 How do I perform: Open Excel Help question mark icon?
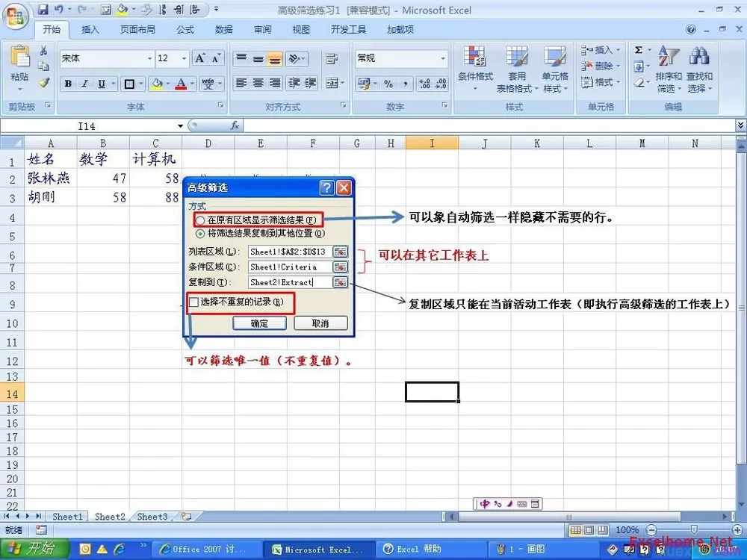coord(691,30)
